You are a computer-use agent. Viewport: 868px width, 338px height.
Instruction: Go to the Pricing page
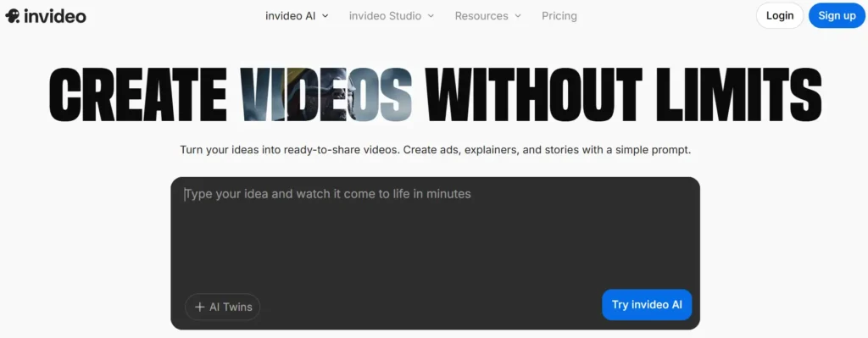point(559,16)
